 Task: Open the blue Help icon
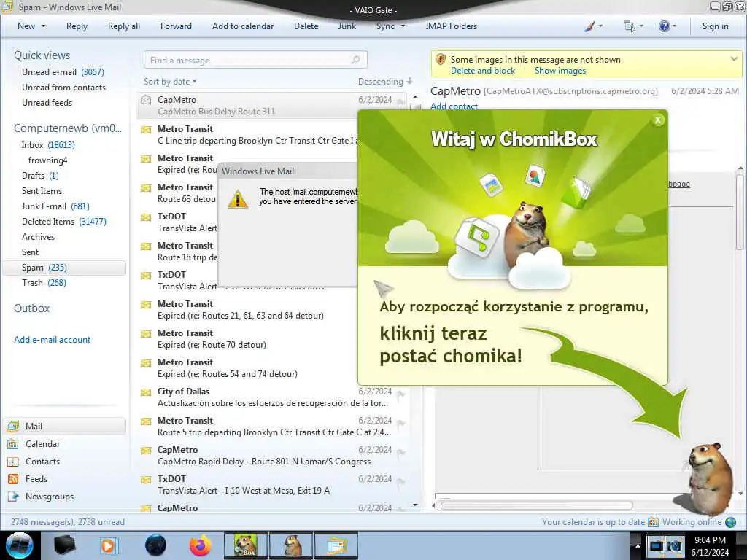[664, 26]
